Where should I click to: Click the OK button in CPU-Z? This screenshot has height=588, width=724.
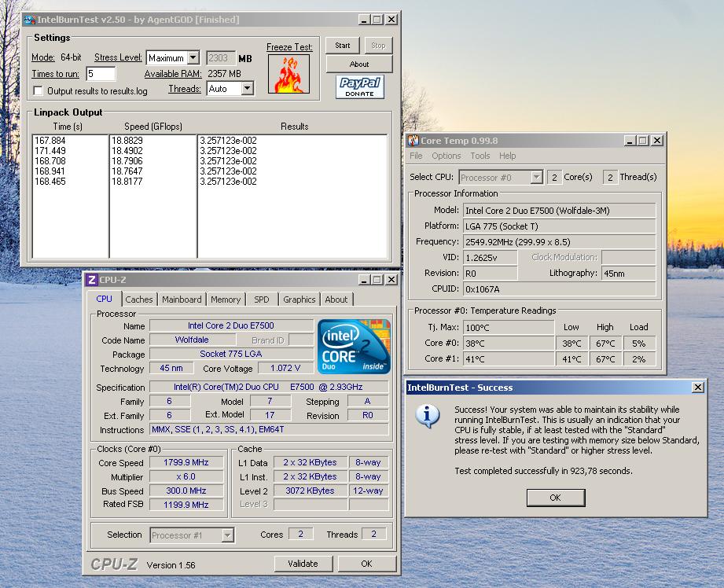[366, 564]
